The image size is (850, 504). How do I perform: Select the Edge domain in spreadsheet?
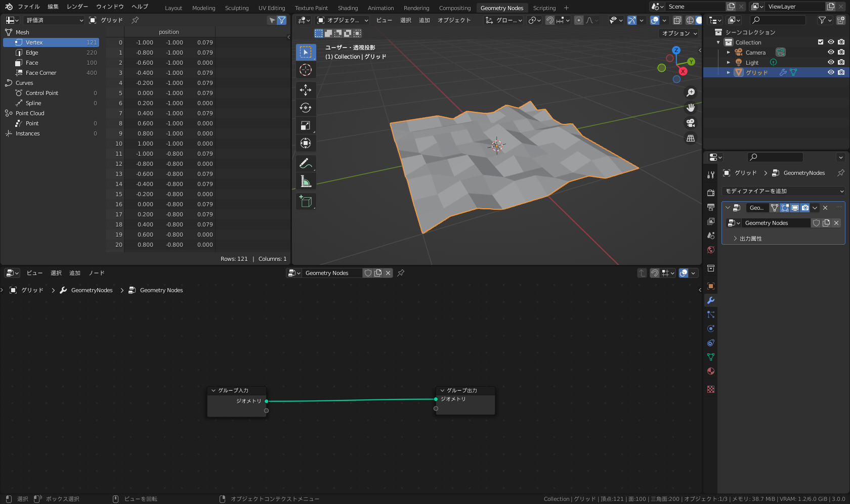coord(32,53)
